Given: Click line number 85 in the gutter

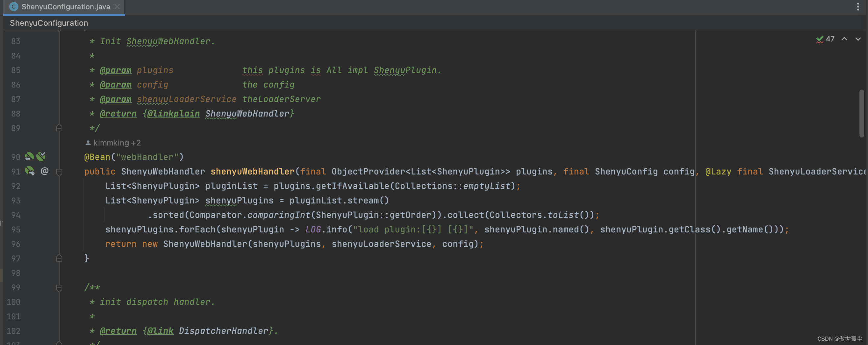Looking at the screenshot, I should click(16, 70).
